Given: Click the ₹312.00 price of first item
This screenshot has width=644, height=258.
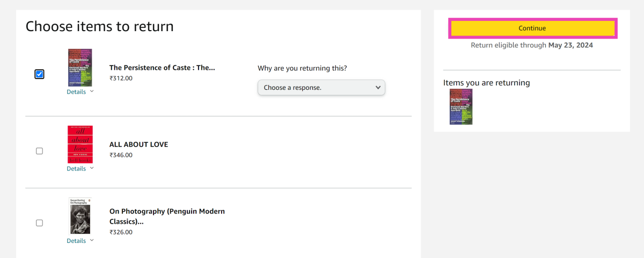Looking at the screenshot, I should click(121, 78).
